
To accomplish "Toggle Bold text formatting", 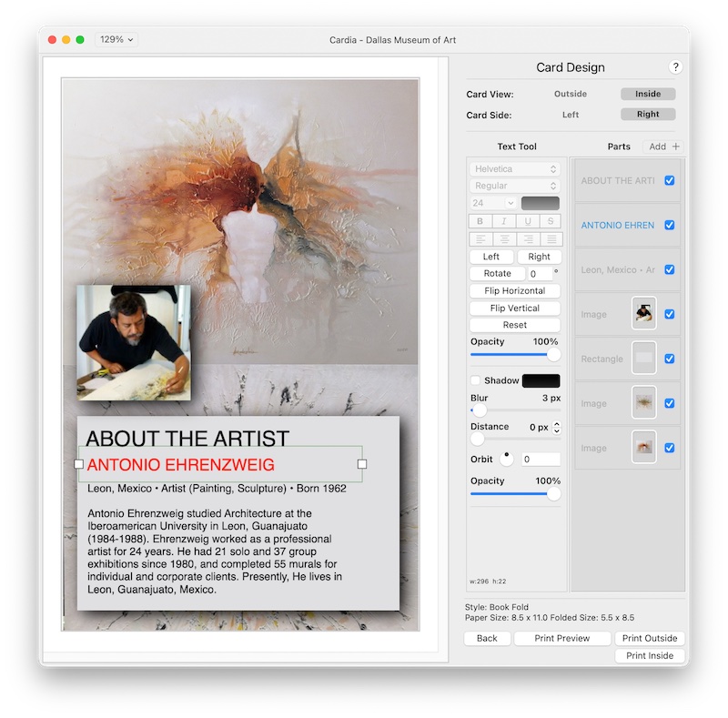I will (x=480, y=221).
